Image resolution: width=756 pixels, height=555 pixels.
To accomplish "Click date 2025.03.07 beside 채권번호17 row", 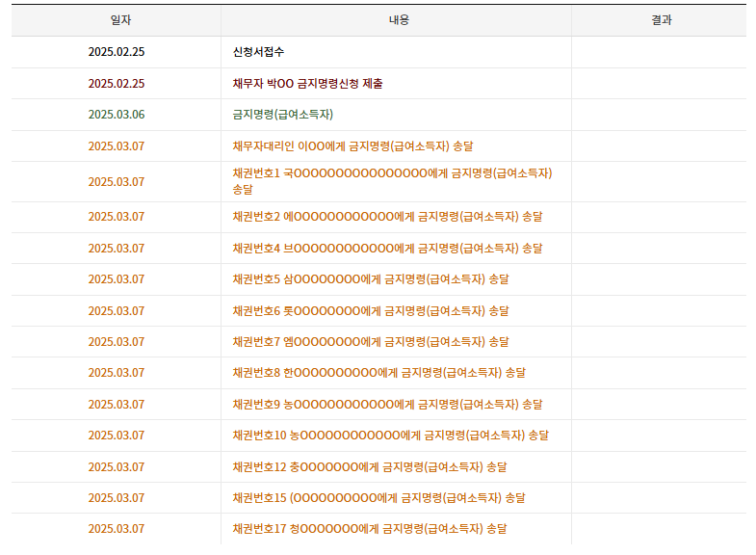I will coord(117,529).
